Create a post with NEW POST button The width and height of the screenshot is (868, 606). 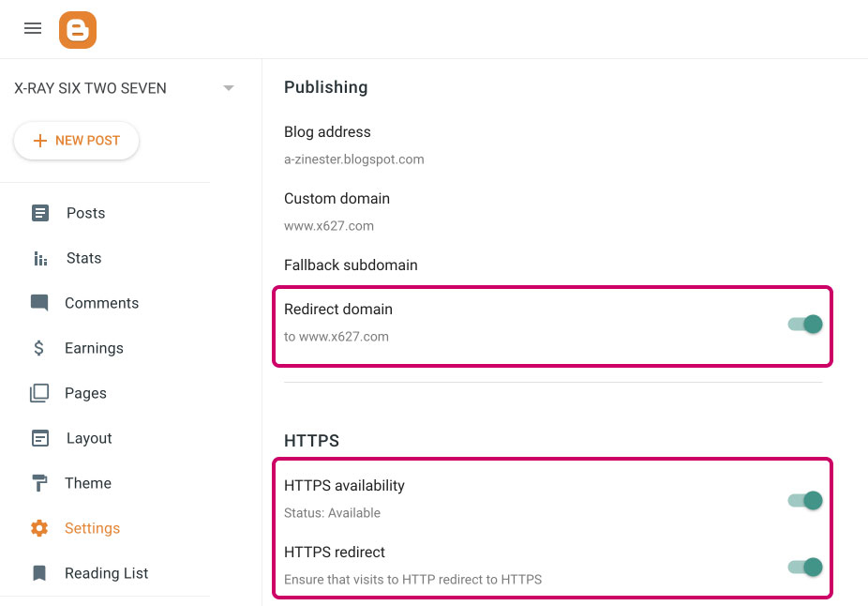click(76, 141)
